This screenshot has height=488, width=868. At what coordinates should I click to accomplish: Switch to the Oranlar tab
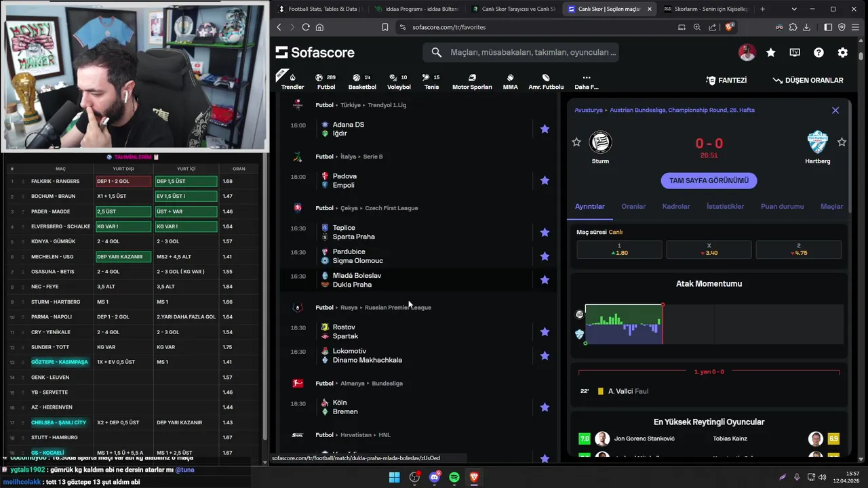tap(633, 206)
